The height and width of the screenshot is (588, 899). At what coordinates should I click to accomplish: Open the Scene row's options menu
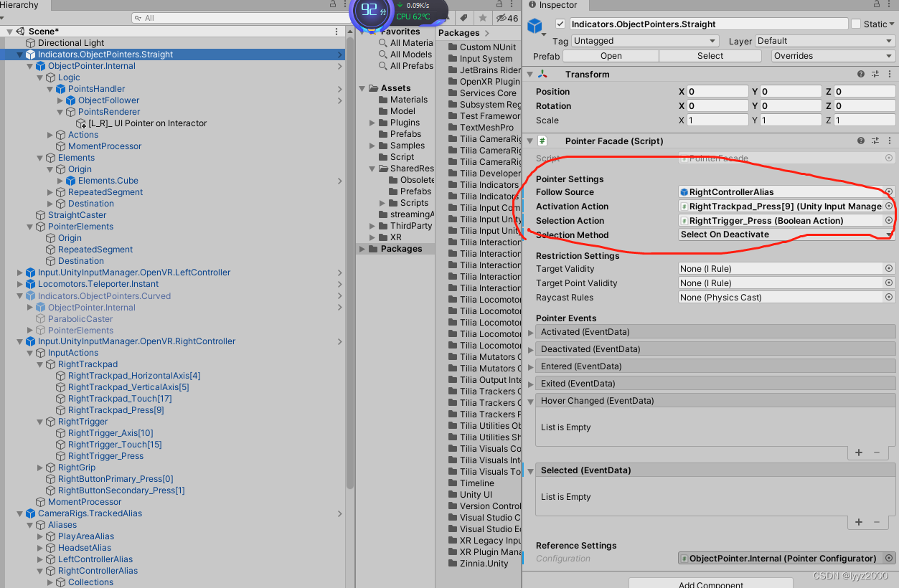[x=336, y=32]
